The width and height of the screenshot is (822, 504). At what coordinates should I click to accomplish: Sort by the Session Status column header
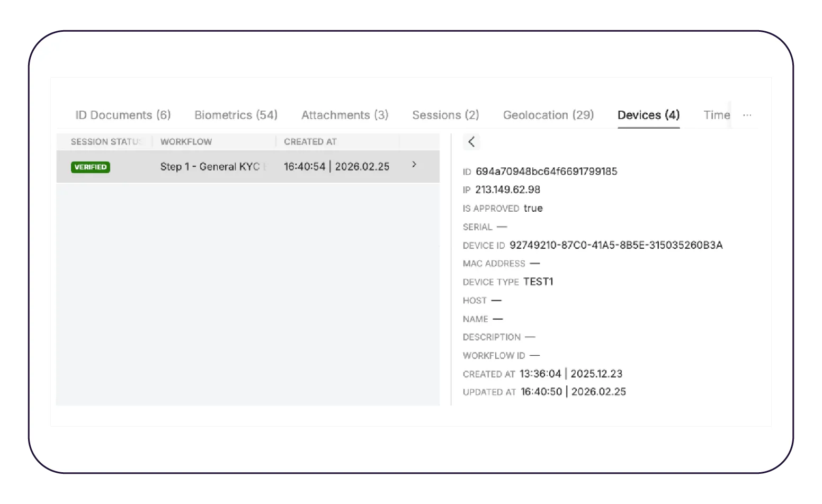tap(106, 142)
